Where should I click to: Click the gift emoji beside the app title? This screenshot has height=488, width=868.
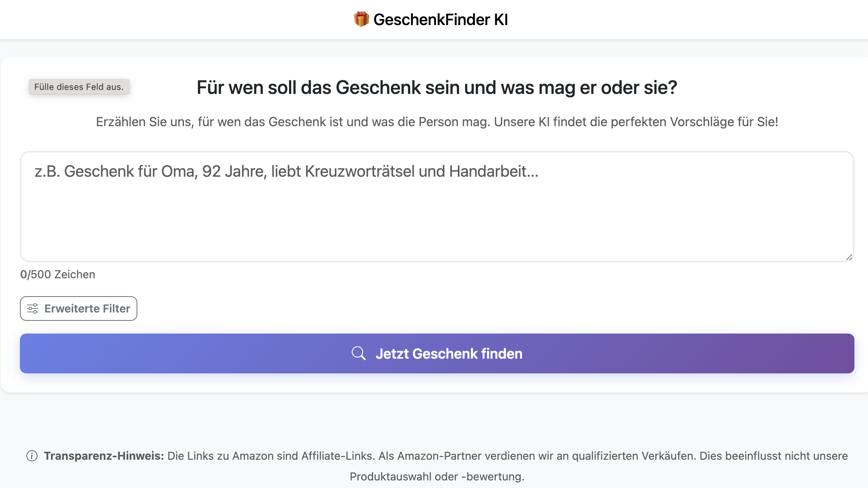click(x=362, y=18)
